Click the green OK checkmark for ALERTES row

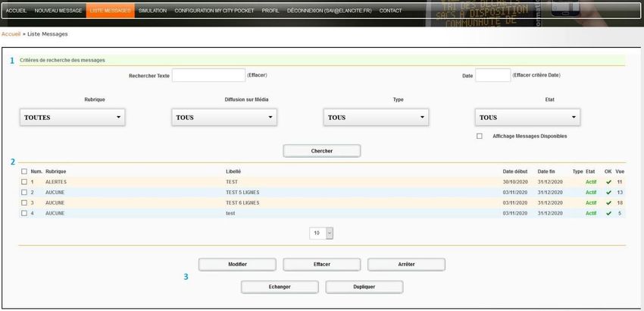click(x=608, y=182)
